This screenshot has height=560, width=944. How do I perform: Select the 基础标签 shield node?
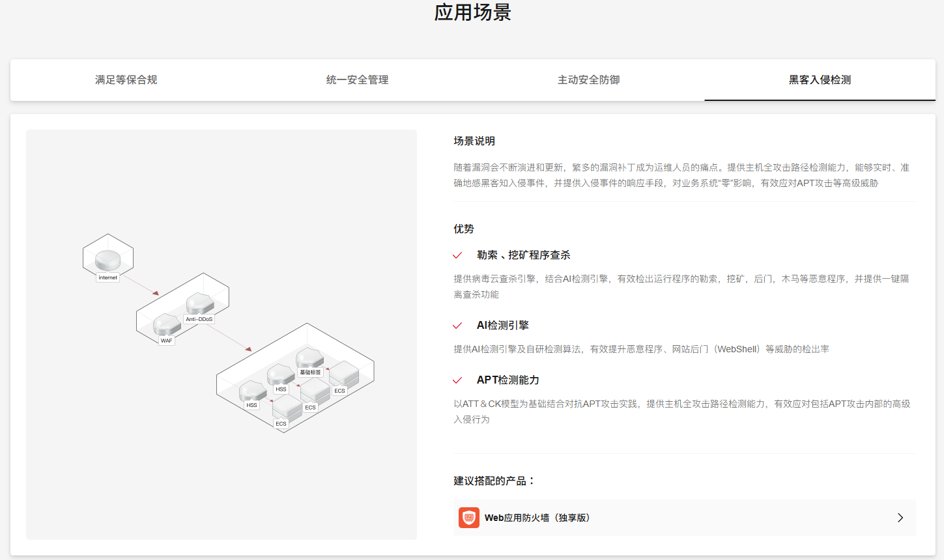pyautogui.click(x=309, y=359)
